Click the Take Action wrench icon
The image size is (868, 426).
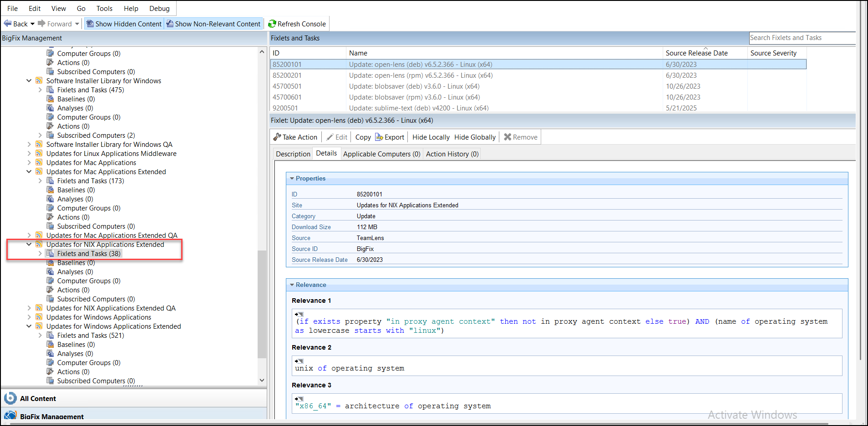click(x=277, y=137)
